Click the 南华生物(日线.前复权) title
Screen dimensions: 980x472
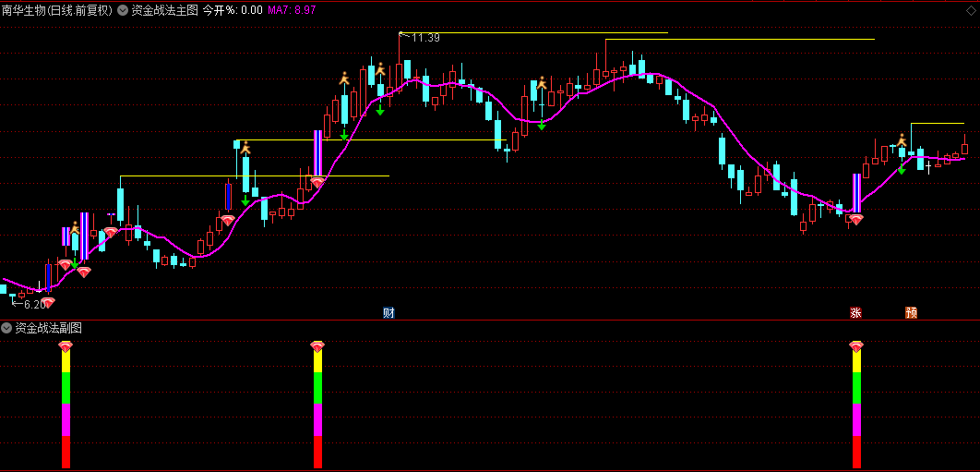pyautogui.click(x=57, y=10)
